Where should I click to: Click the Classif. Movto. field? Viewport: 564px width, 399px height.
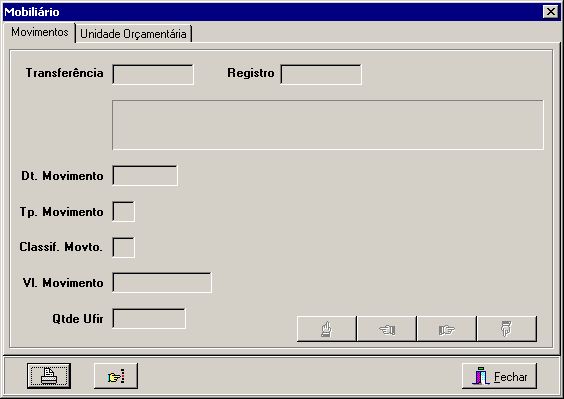coord(123,247)
